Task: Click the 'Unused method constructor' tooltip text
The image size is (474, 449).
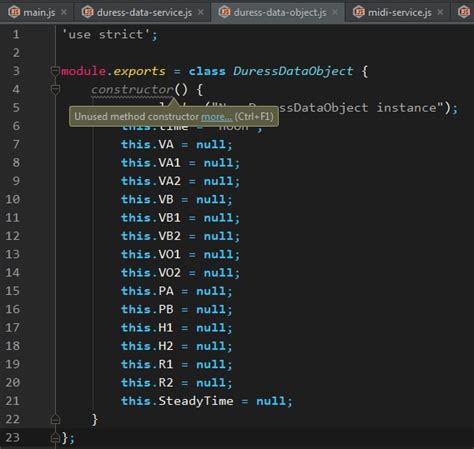Action: pyautogui.click(x=136, y=117)
